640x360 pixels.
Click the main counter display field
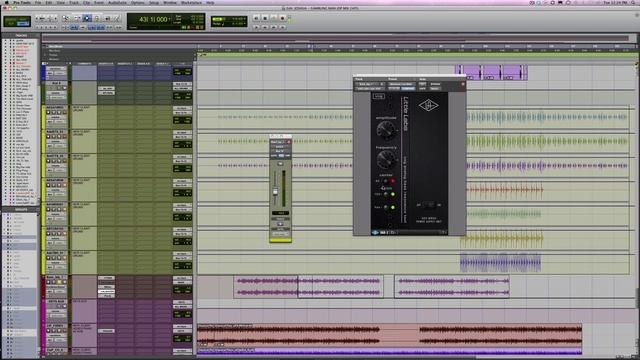(153, 19)
